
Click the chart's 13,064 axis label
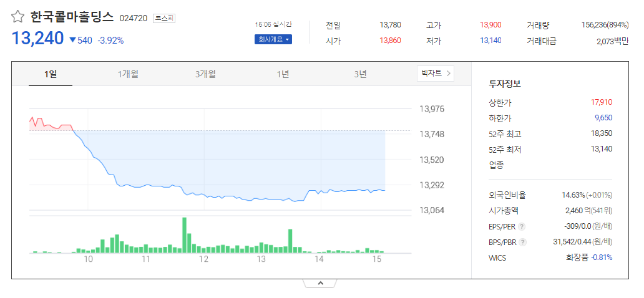click(x=432, y=210)
